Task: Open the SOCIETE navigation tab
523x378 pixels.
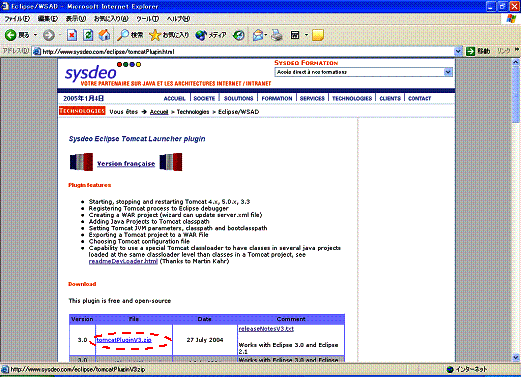Action: click(x=204, y=98)
